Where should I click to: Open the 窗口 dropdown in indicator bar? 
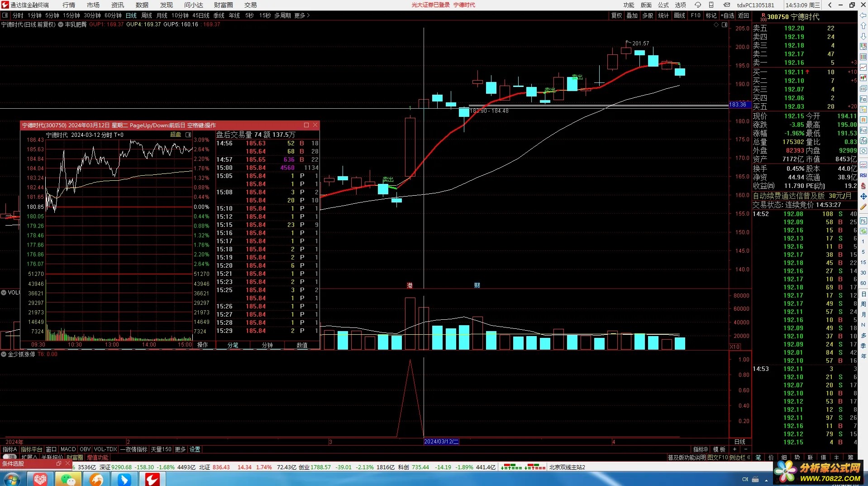click(x=51, y=449)
